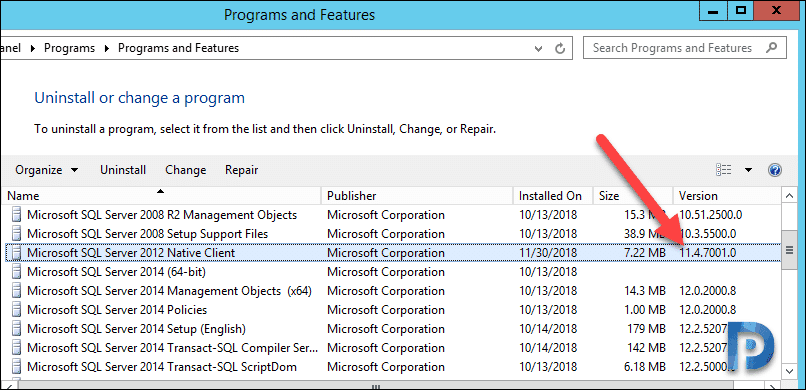Select Microsoft SQL Server 2014 Setup (English) name
This screenshot has height=390, width=806.
136,329
